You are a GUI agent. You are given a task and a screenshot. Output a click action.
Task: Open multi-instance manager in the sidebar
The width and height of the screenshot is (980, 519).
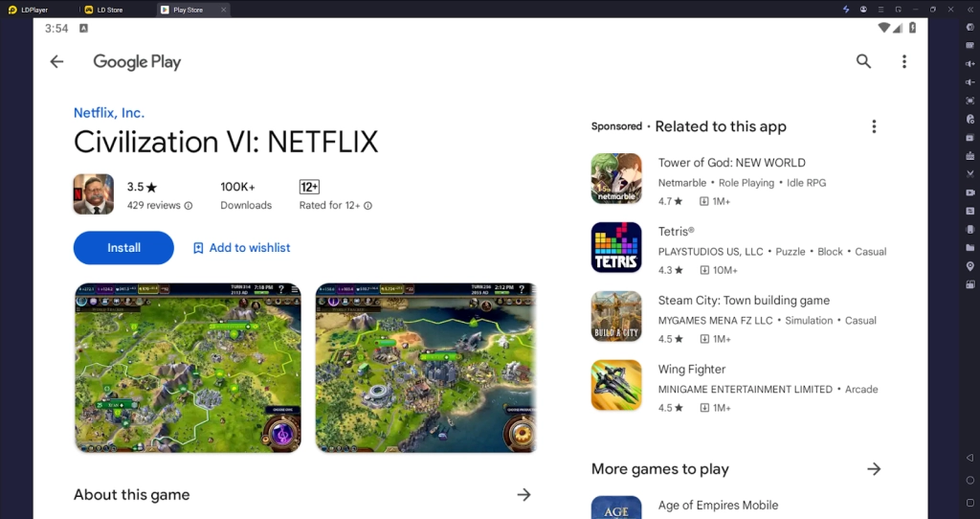point(970,138)
